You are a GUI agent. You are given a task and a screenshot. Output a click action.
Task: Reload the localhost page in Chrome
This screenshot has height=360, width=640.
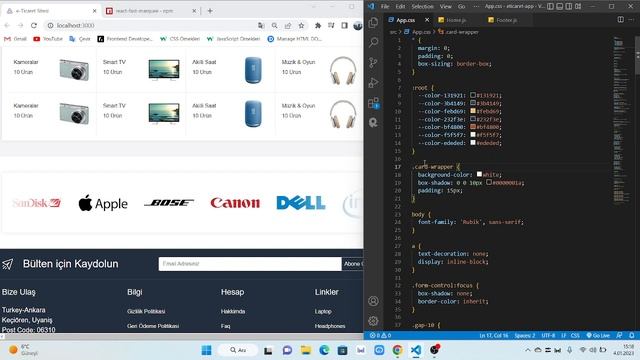pyautogui.click(x=33, y=25)
